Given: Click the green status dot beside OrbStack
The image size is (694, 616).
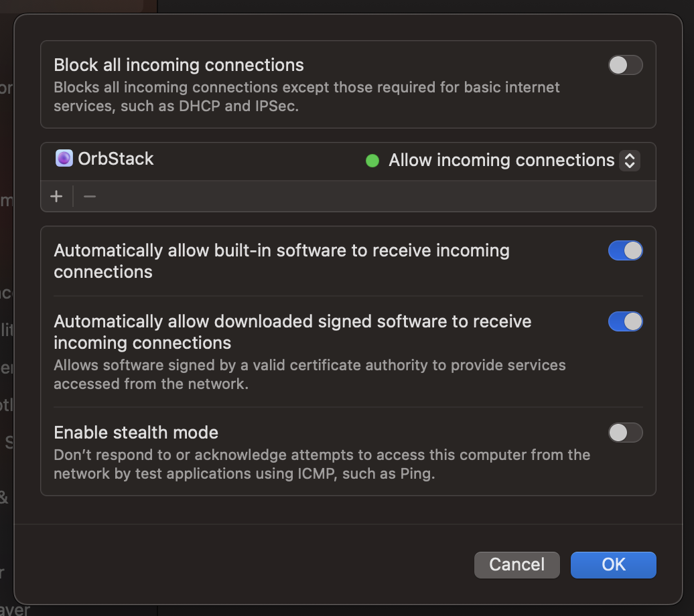Looking at the screenshot, I should [372, 161].
